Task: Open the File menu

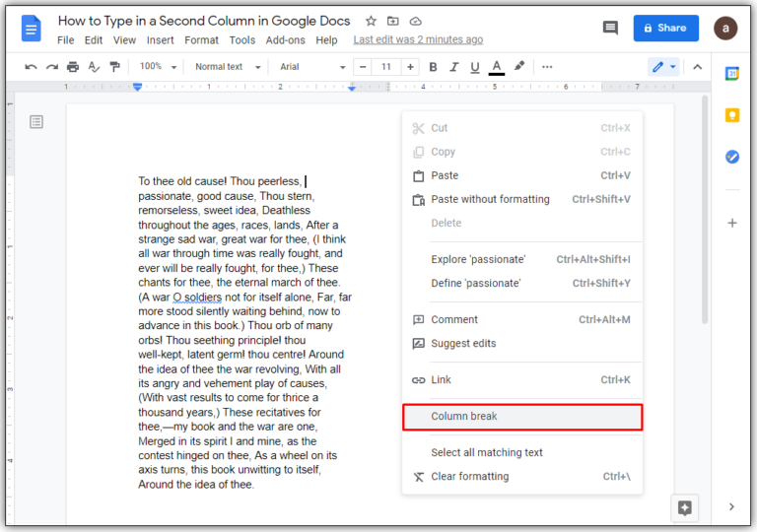Action: point(65,40)
